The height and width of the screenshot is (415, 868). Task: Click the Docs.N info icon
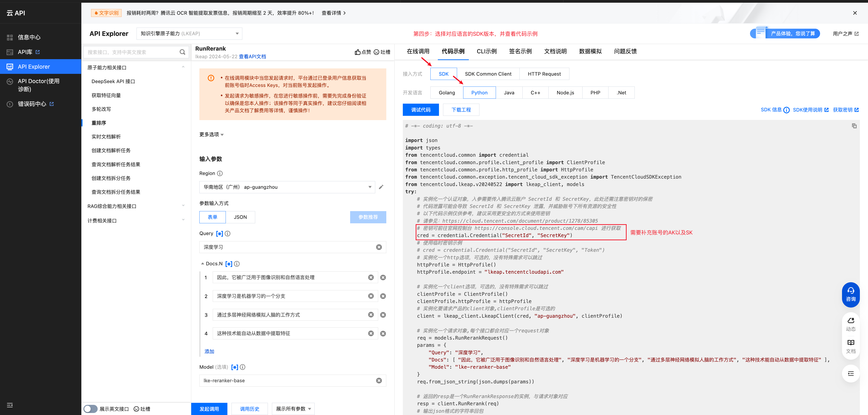point(237,264)
